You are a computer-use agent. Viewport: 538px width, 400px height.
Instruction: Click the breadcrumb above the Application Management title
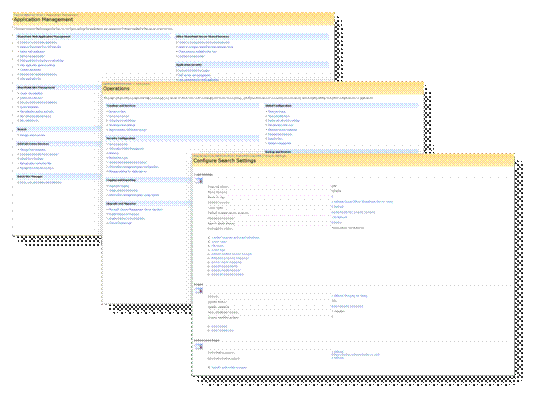[46, 14]
